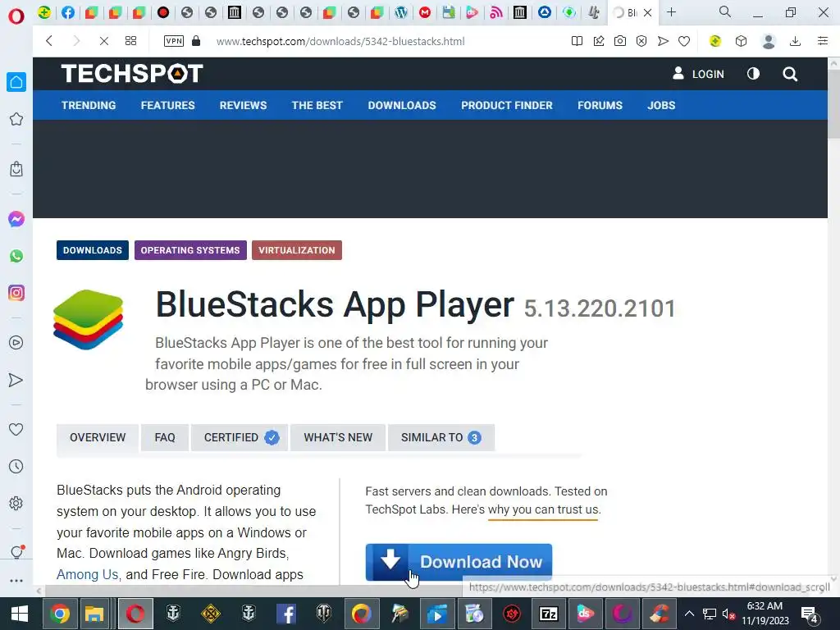Add page to bookmarks heart icon

(x=684, y=41)
